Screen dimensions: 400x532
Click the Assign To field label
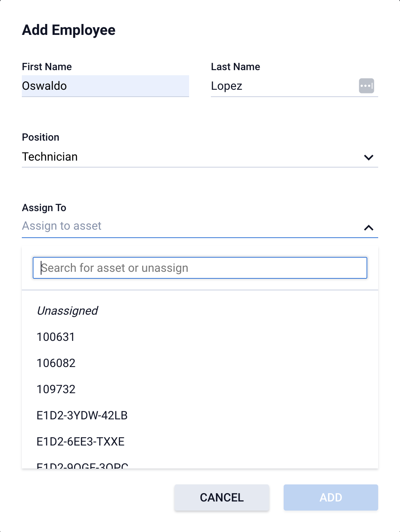tap(44, 207)
